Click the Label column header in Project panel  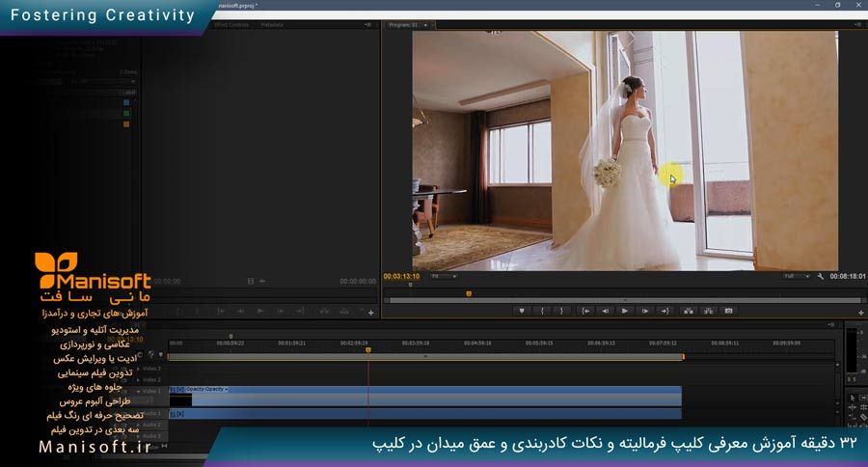(128, 93)
